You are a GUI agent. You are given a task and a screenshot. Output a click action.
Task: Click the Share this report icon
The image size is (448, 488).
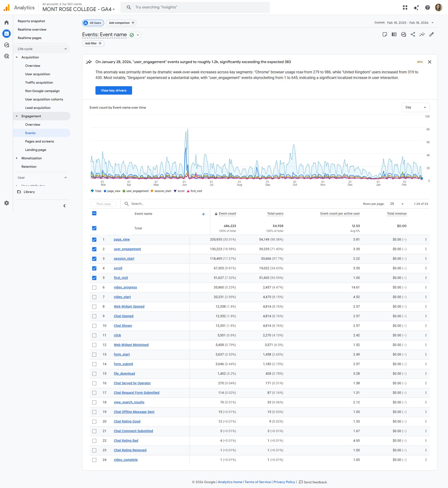click(x=413, y=34)
